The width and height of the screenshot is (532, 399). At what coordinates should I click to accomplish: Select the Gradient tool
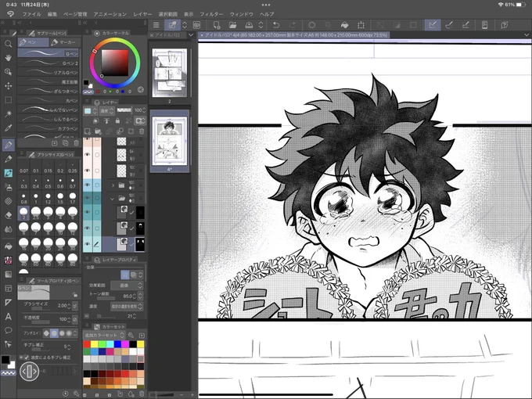8,274
